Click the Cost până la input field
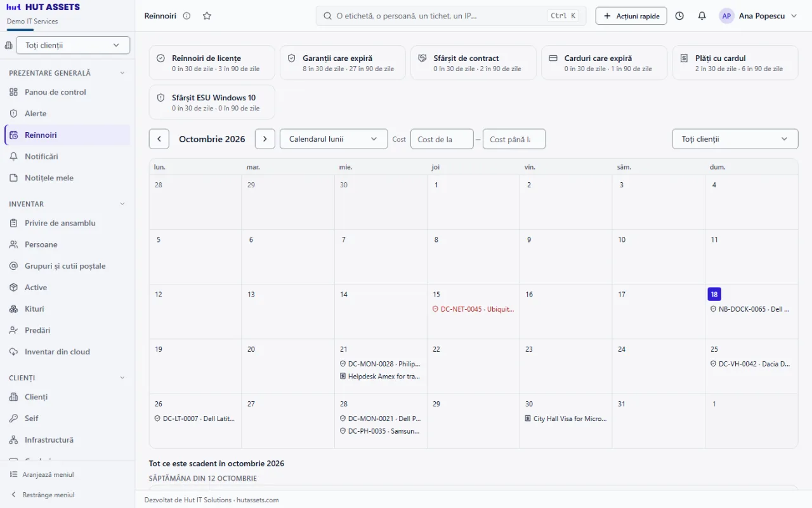Image resolution: width=812 pixels, height=508 pixels. 514,139
